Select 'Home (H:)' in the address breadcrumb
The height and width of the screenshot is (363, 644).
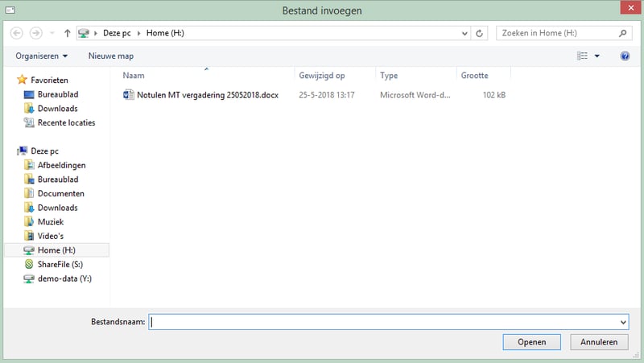165,33
